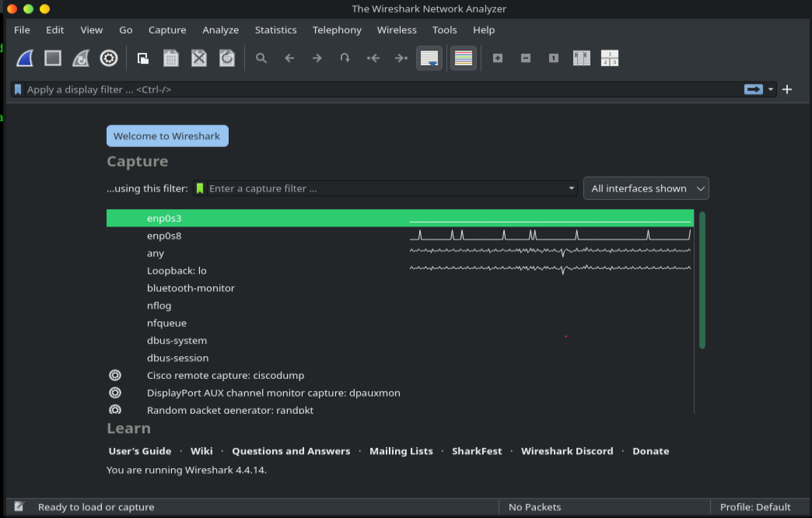Open capture options gear icon

[109, 58]
